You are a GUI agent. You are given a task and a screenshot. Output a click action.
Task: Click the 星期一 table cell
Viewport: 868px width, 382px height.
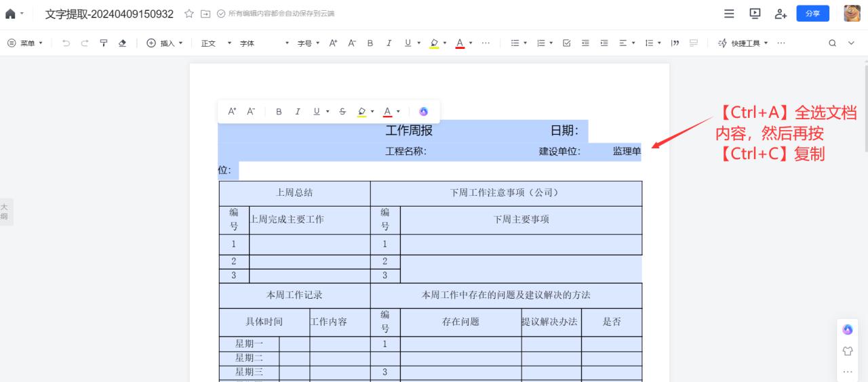click(x=249, y=343)
